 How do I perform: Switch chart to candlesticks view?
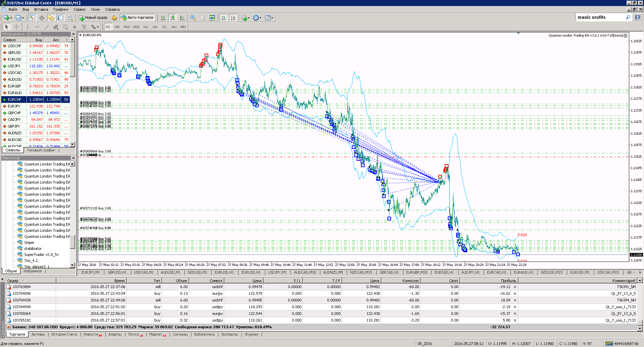pos(172,18)
